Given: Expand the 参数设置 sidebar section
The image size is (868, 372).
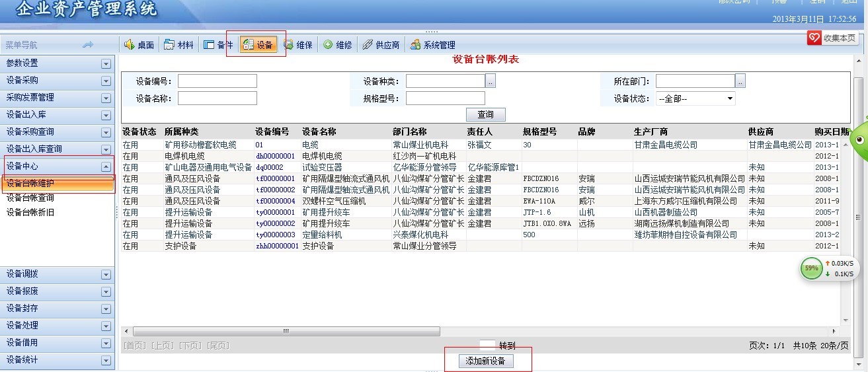Looking at the screenshot, I should coord(106,63).
